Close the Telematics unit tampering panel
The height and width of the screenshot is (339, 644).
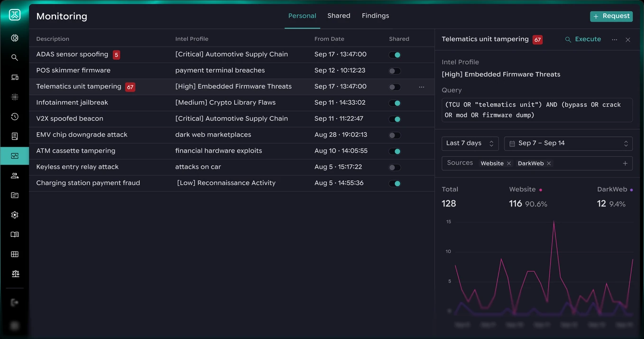628,40
